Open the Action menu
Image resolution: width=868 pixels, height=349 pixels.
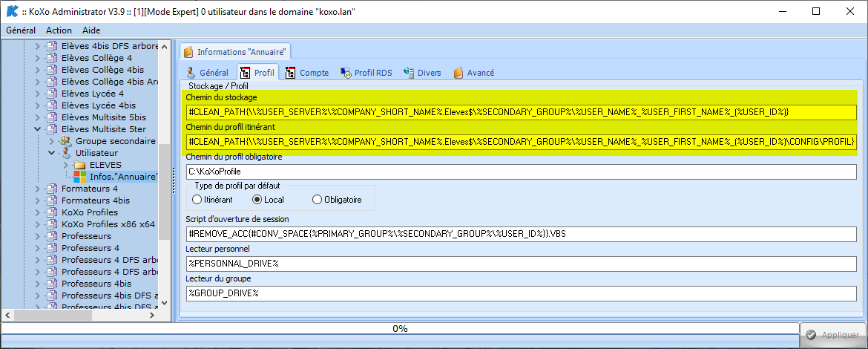coord(59,30)
